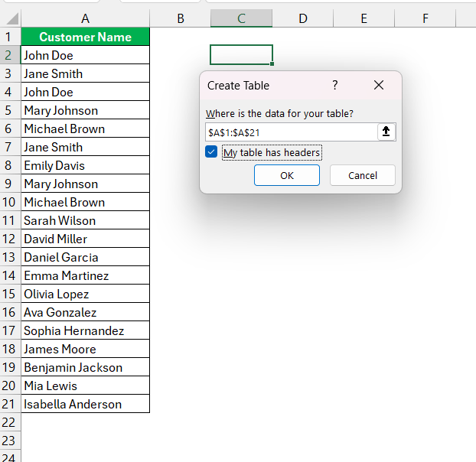Select the Emily Davis cell
Viewport: 476px width, 462px height.
[85, 165]
